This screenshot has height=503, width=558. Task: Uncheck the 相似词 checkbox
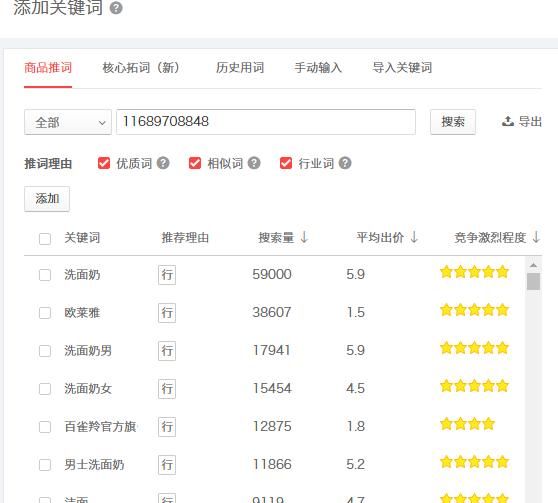(x=195, y=163)
